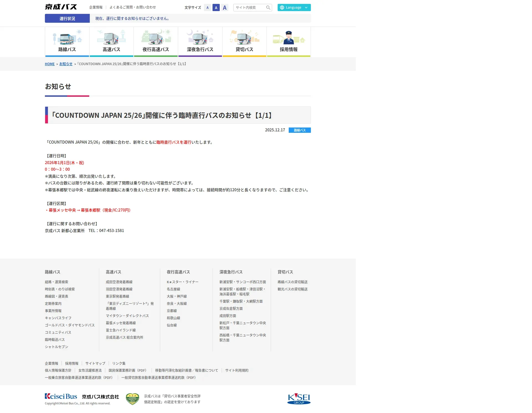This screenshot has height=413, width=532.
Task: Click the 貸切バス charter bus icon
Action: tap(244, 38)
